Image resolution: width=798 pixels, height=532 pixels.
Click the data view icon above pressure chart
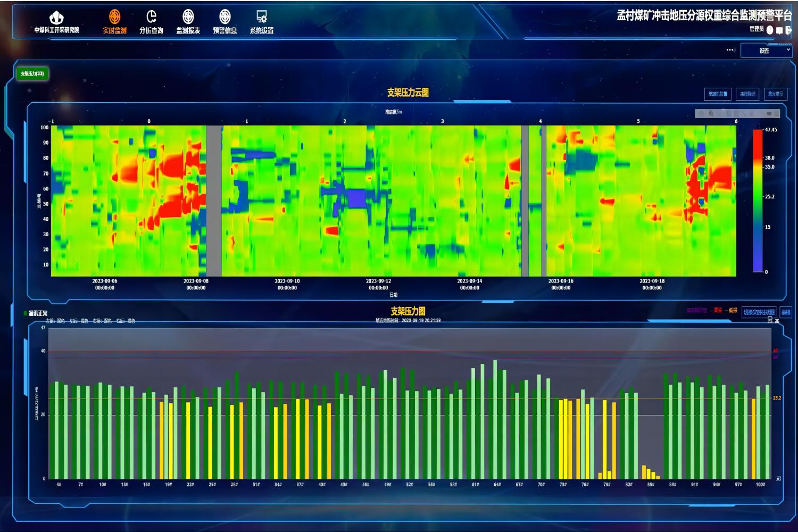[x=770, y=320]
